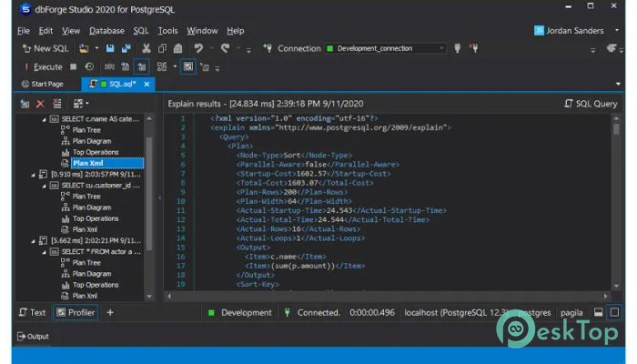Click the gray plug connect icon

(x=458, y=48)
